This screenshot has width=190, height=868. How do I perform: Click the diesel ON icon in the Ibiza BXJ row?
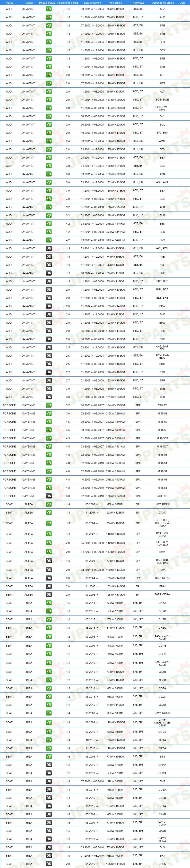pyautogui.click(x=49, y=856)
